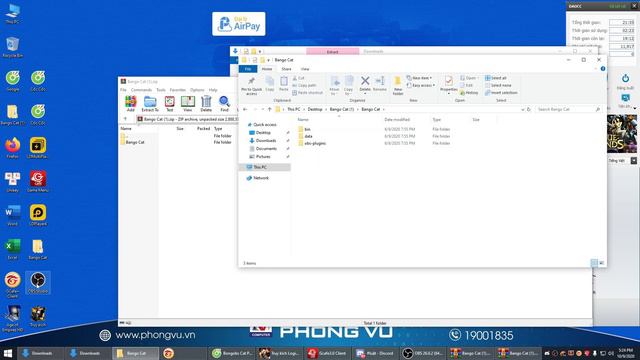640x360 pixels.
Task: Select the Word desktop icon
Action: (x=12, y=216)
